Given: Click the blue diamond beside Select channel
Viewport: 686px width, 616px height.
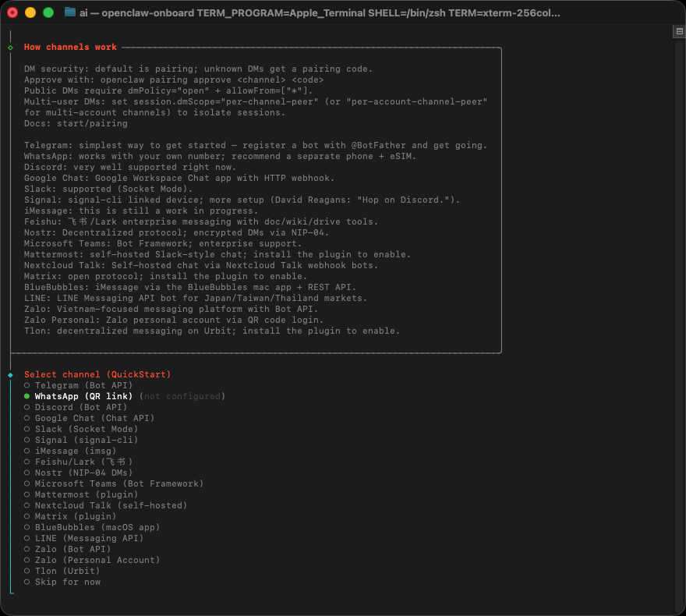Looking at the screenshot, I should click(10, 375).
